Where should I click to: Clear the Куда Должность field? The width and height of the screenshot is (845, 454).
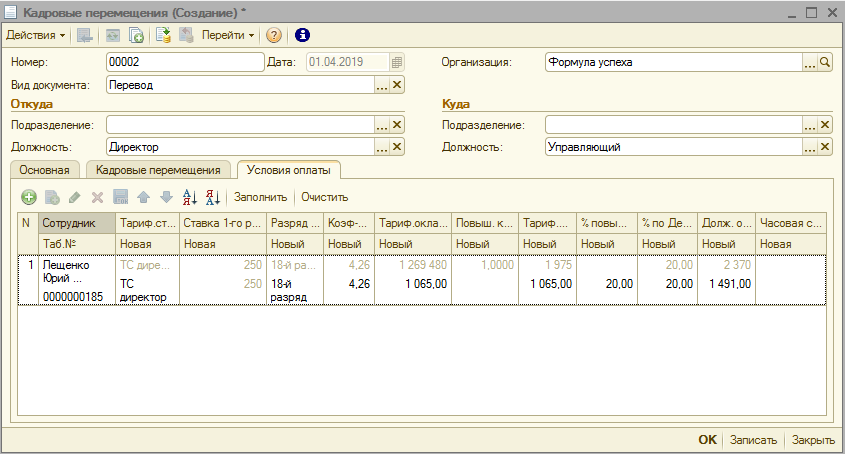pos(825,147)
